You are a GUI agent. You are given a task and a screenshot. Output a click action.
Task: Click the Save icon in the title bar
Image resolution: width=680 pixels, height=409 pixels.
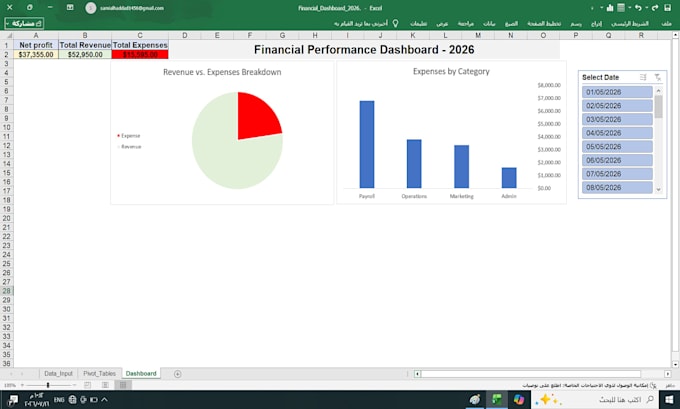pyautogui.click(x=667, y=8)
